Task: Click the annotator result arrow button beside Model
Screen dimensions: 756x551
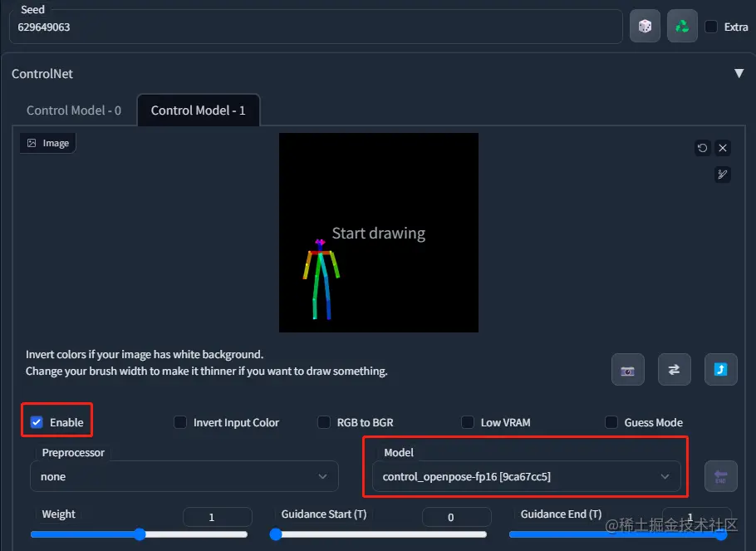Action: [x=720, y=476]
